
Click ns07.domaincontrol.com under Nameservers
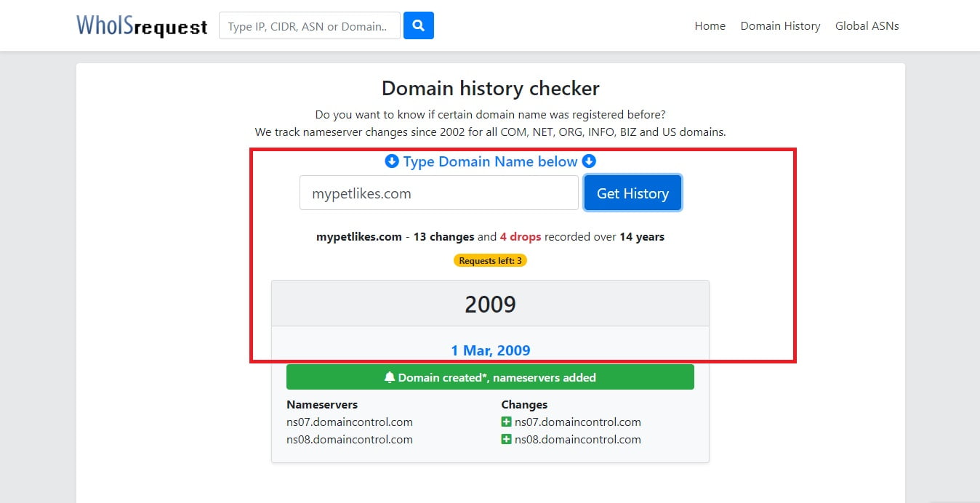click(350, 422)
